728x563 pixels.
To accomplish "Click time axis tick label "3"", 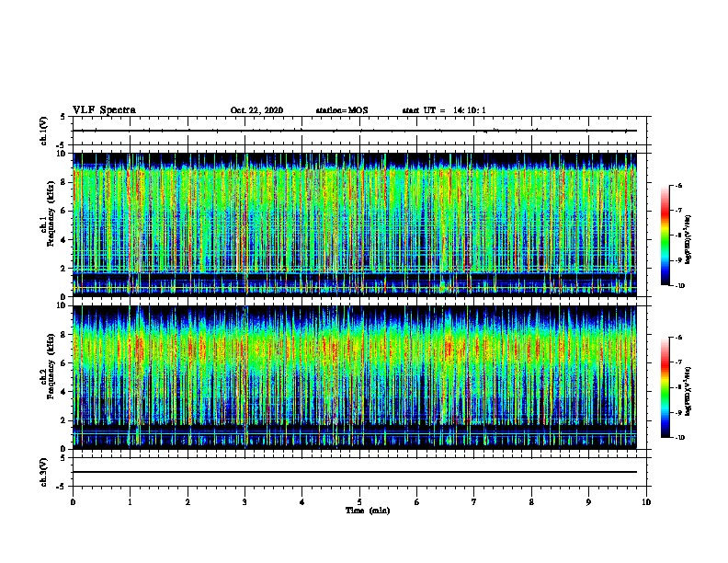I will [245, 502].
